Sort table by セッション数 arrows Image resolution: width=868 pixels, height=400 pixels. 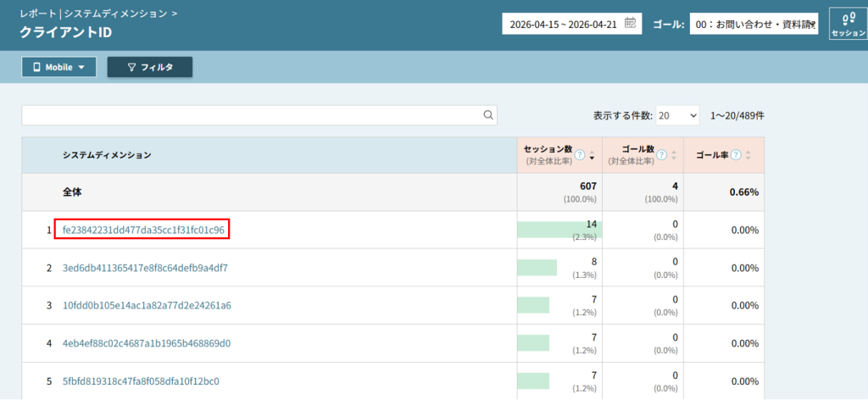coord(591,155)
